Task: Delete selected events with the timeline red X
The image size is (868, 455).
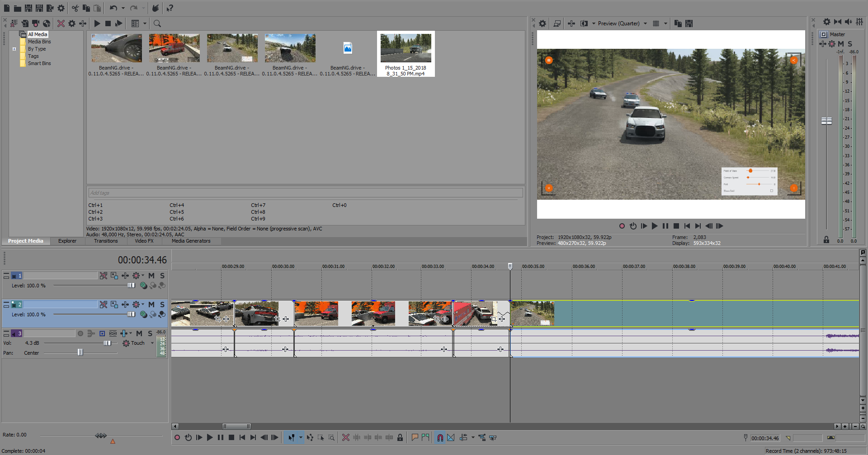Action: tap(346, 437)
